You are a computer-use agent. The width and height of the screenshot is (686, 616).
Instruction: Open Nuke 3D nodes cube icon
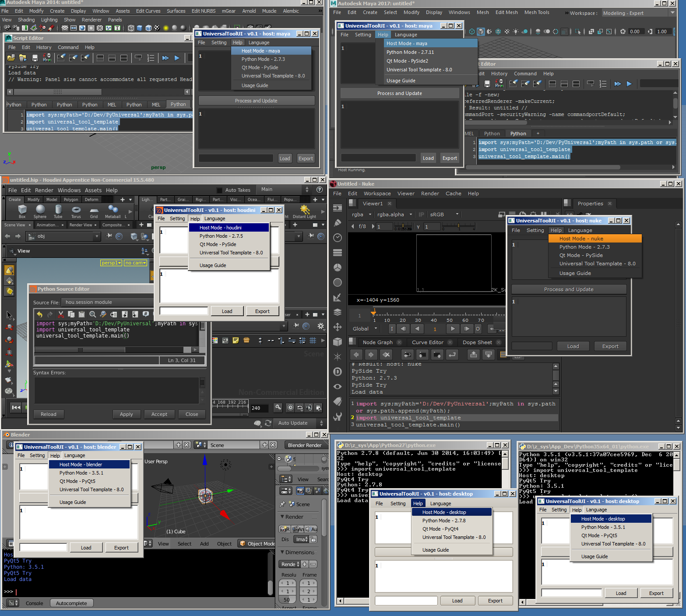[x=338, y=342]
